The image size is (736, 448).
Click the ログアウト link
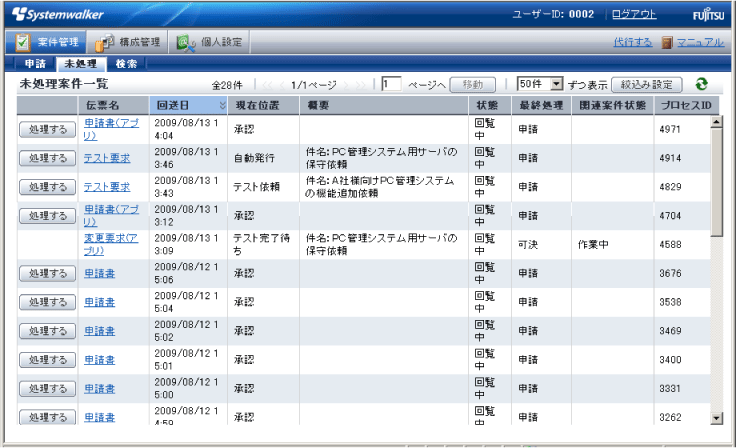634,14
